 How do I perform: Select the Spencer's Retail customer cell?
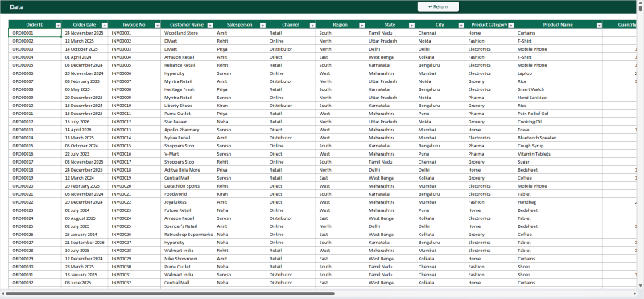187,226
